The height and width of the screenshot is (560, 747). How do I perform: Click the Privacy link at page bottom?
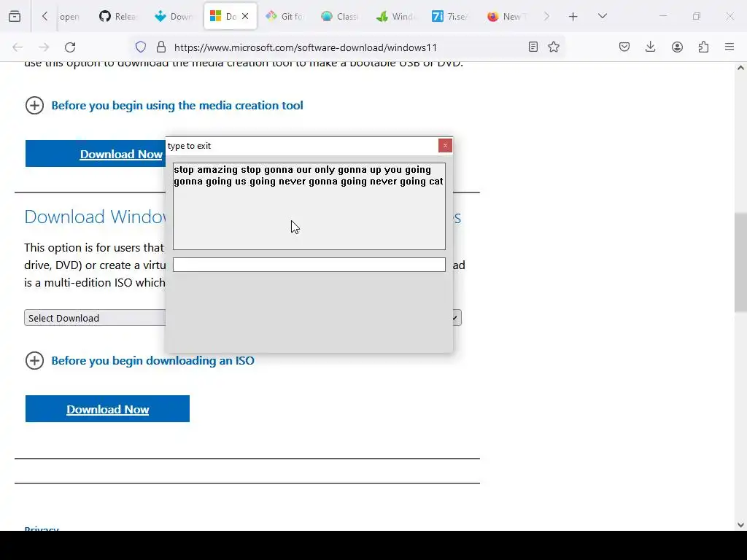[x=42, y=529]
